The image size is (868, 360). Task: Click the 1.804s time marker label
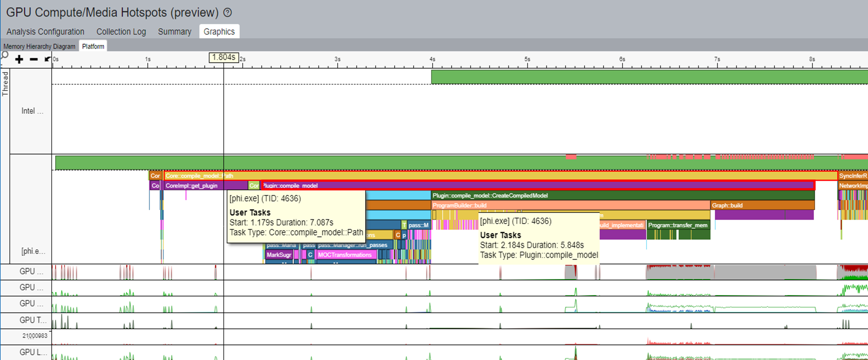(224, 57)
